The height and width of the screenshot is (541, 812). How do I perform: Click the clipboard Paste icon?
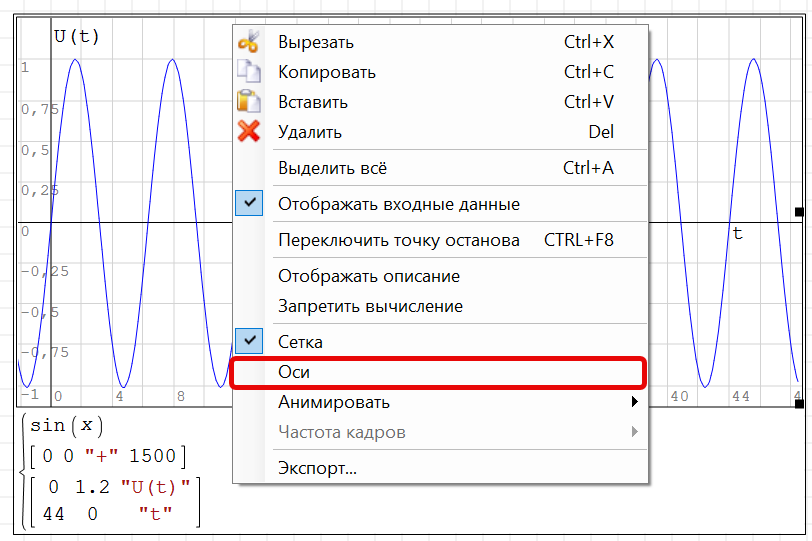click(x=248, y=102)
